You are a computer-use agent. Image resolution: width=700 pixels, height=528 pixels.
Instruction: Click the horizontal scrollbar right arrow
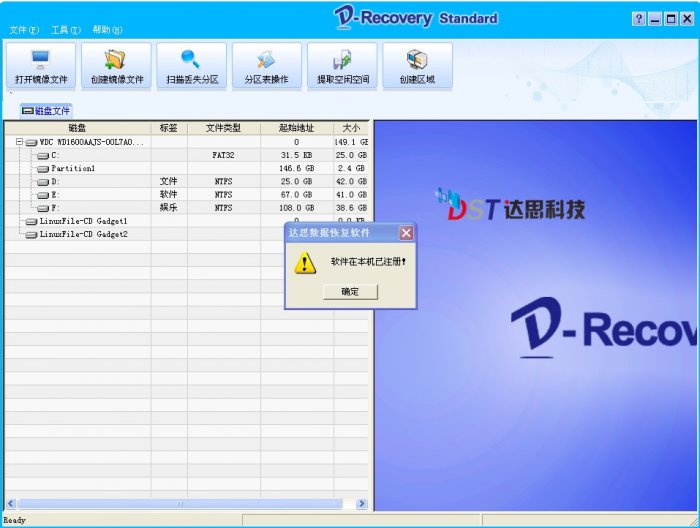coord(362,504)
